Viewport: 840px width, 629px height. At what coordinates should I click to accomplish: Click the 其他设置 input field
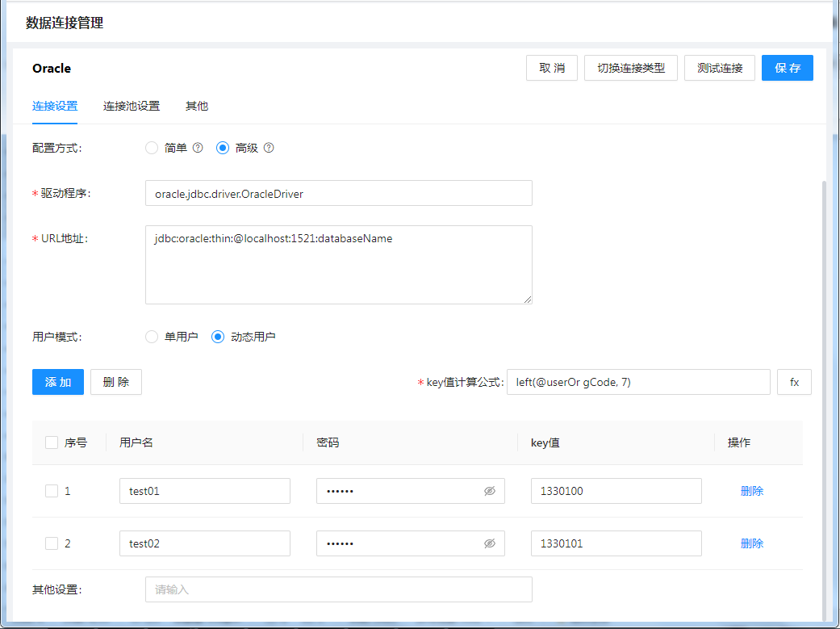338,589
